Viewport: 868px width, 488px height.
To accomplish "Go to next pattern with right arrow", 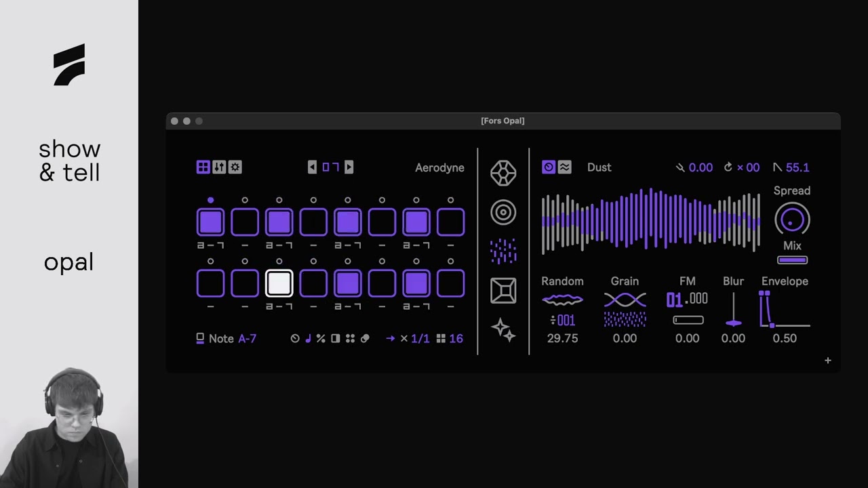I will point(349,167).
